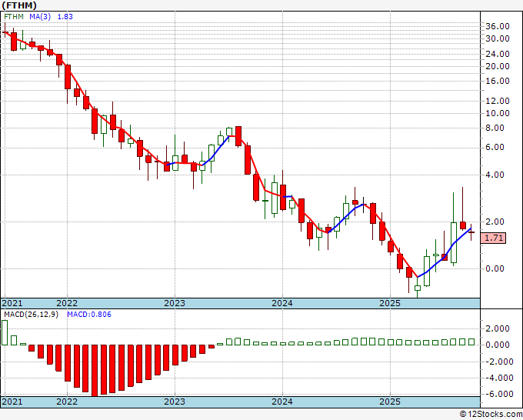The image size is (523, 420).
Task: Click 2025 on price chart timeline
Action: (x=390, y=303)
